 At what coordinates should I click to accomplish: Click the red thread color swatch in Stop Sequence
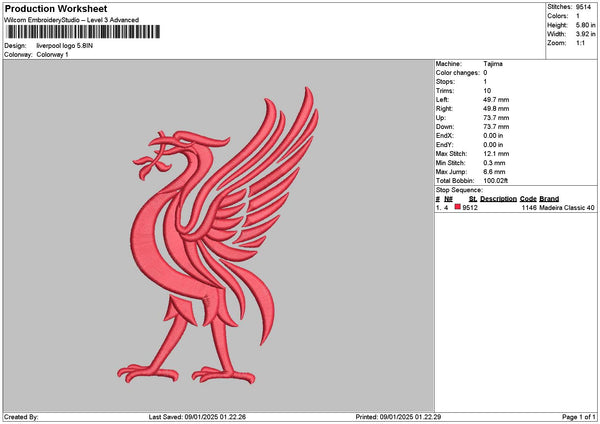(457, 207)
